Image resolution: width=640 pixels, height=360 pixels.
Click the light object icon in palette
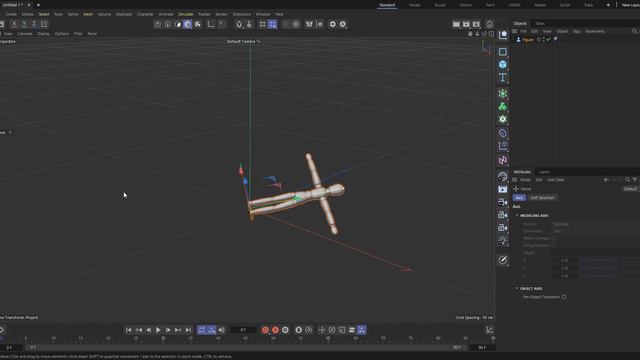(502, 240)
